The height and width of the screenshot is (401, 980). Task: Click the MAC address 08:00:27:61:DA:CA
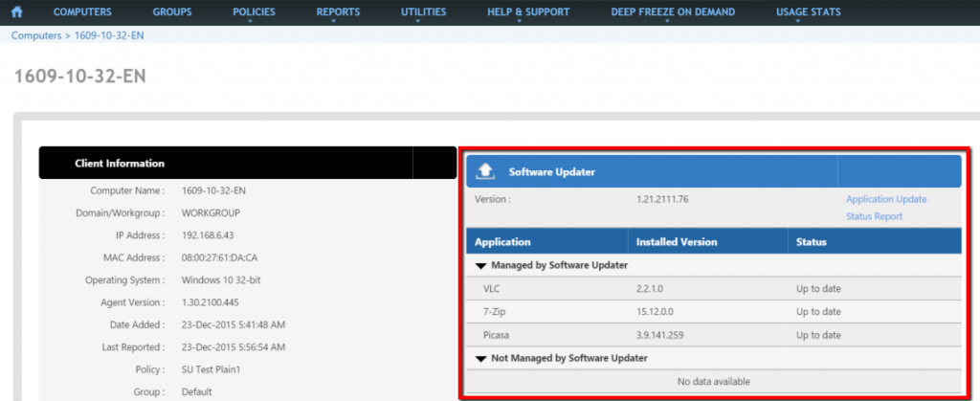pos(219,257)
